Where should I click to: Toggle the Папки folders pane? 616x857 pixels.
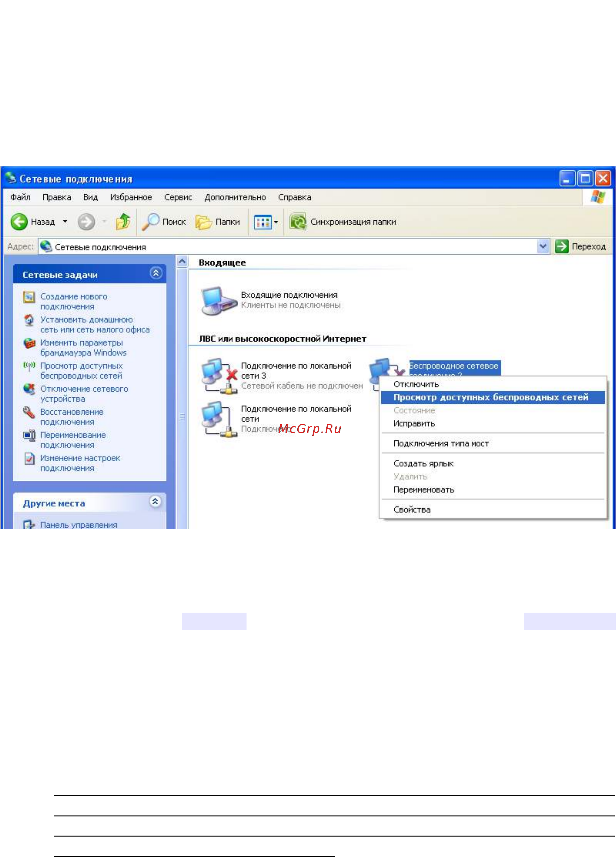pyautogui.click(x=218, y=222)
